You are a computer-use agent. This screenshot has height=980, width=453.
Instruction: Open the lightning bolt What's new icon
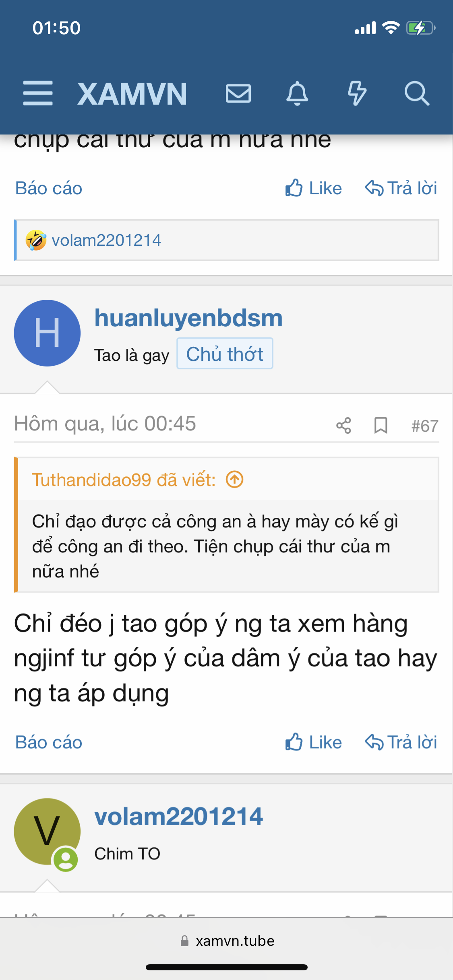pyautogui.click(x=357, y=93)
